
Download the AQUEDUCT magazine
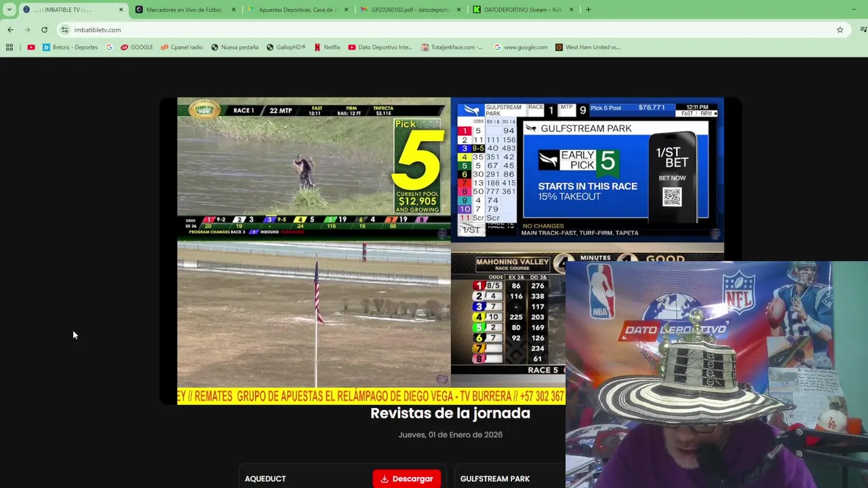(407, 479)
